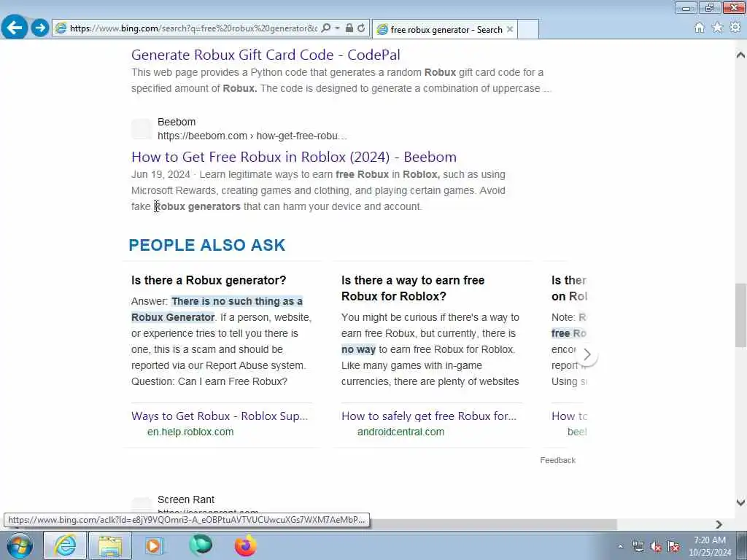This screenshot has width=747, height=560.
Task: Show next People Also Ask card with chevron
Action: 587,355
